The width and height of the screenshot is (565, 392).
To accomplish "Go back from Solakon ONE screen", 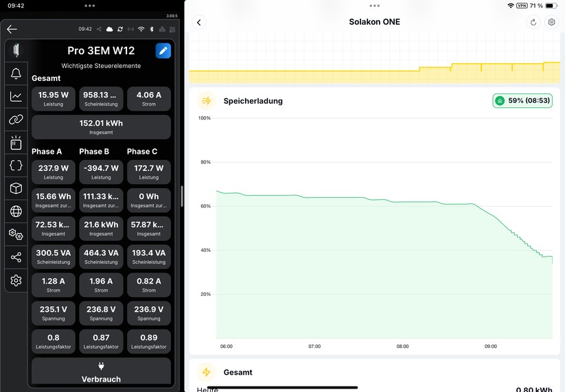I will [199, 22].
